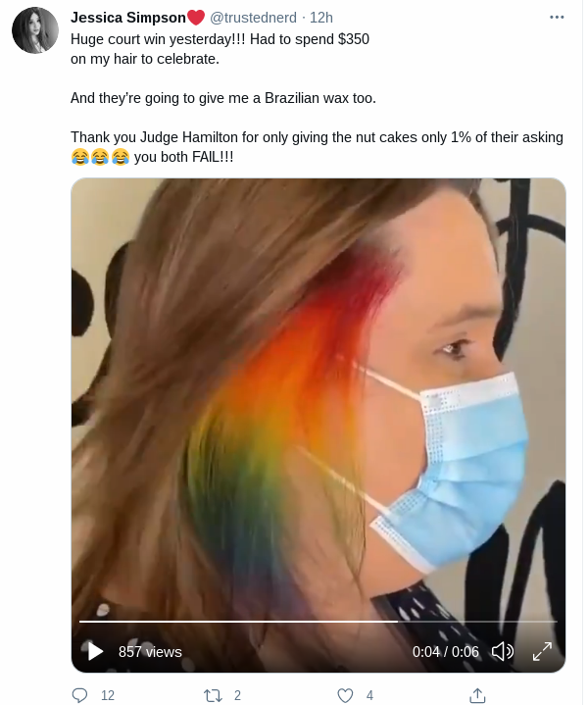Click the Jessica Simpson display name
The width and height of the screenshot is (588, 705).
click(x=128, y=18)
